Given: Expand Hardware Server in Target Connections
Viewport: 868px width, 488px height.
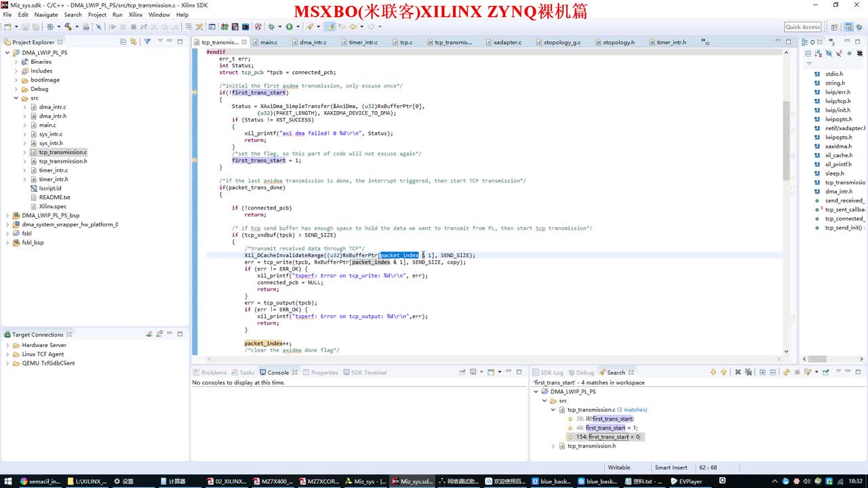Looking at the screenshot, I should [7, 345].
